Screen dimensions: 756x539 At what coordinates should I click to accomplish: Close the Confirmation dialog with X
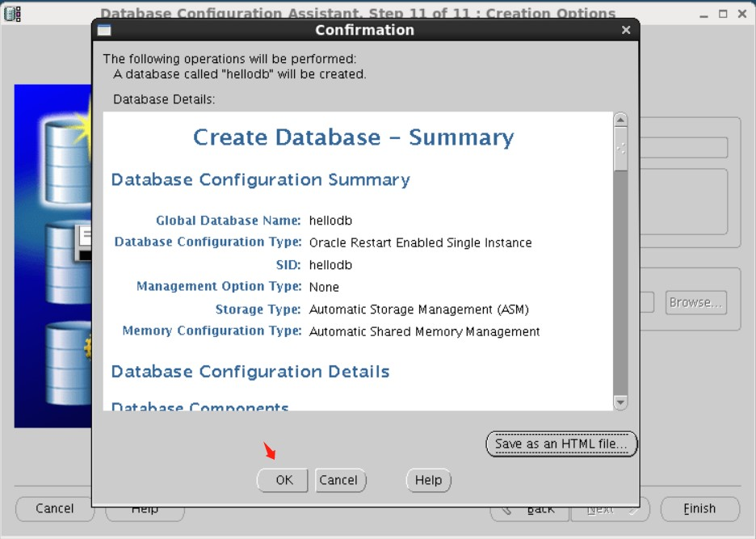point(626,30)
